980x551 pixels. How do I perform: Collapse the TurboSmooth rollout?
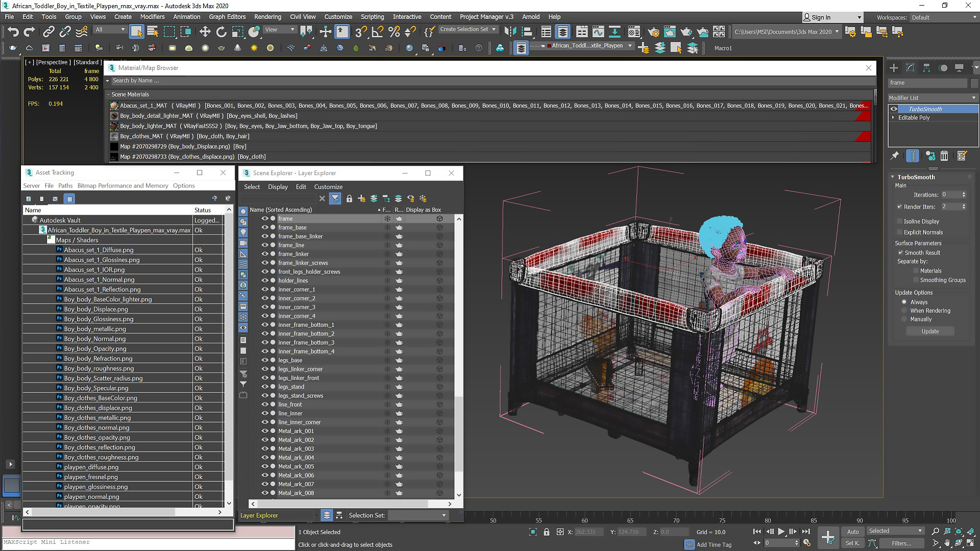[893, 177]
